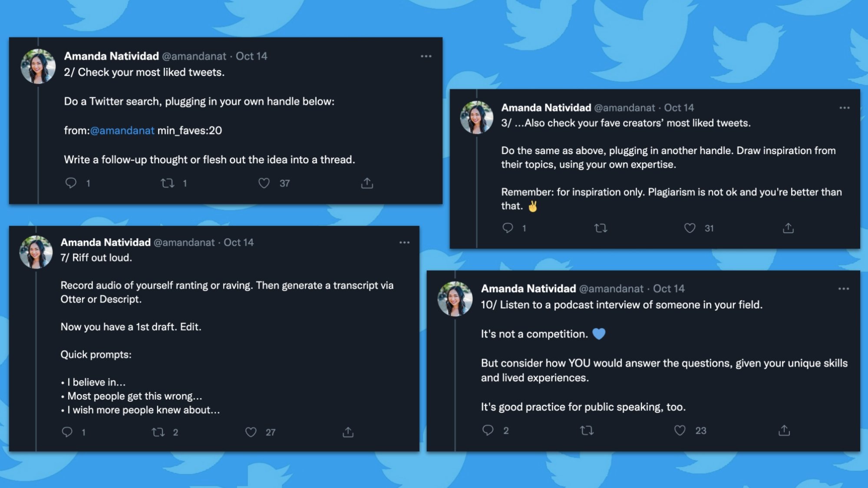The image size is (868, 488).
Task: Expand more options on the 7/ tweet
Action: (x=404, y=243)
